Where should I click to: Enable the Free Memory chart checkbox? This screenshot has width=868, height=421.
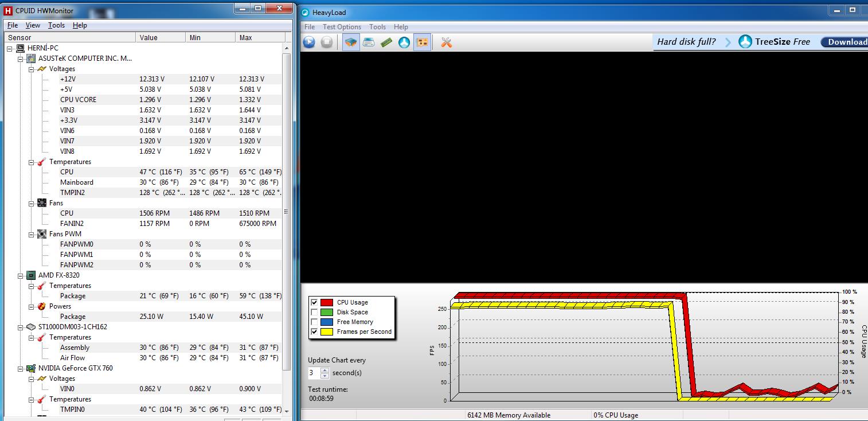click(314, 322)
